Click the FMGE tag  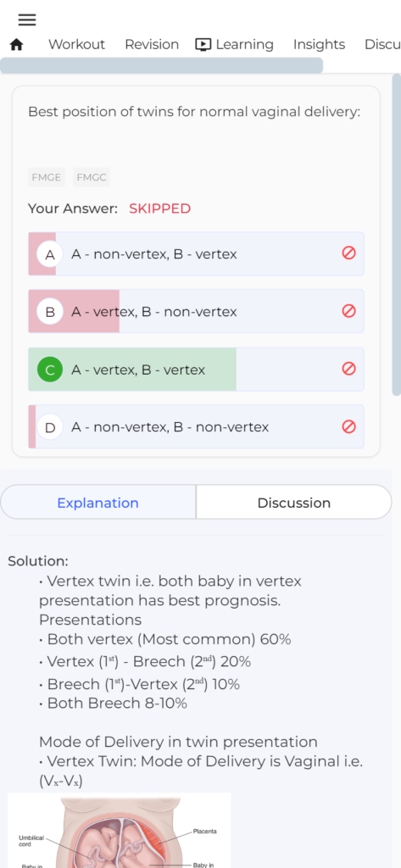click(x=47, y=178)
